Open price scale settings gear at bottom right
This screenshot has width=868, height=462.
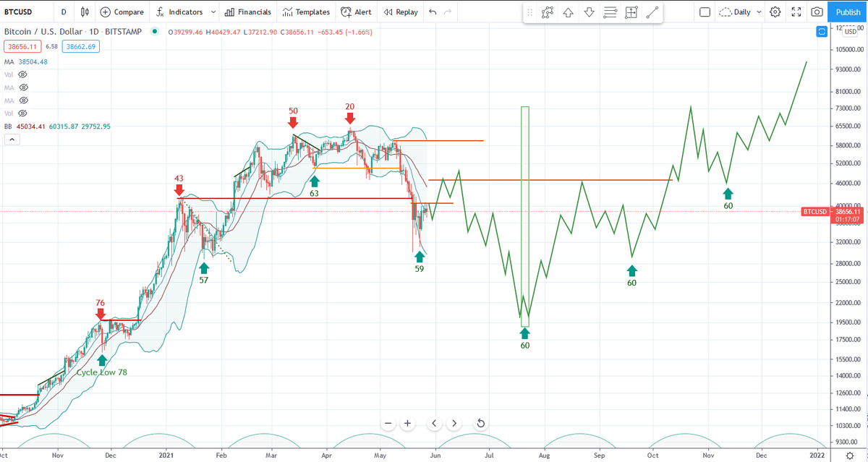(x=848, y=455)
